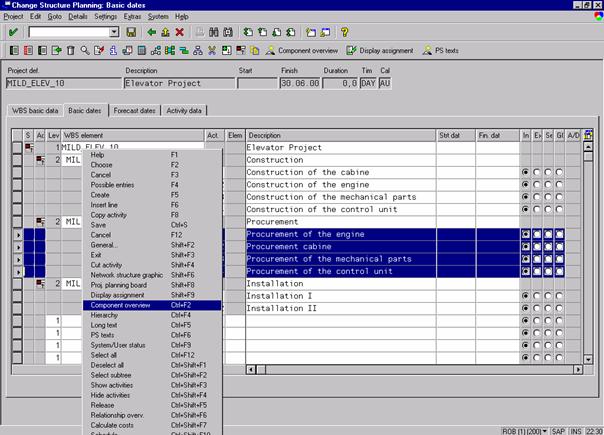Open the Extras menu

click(x=132, y=17)
